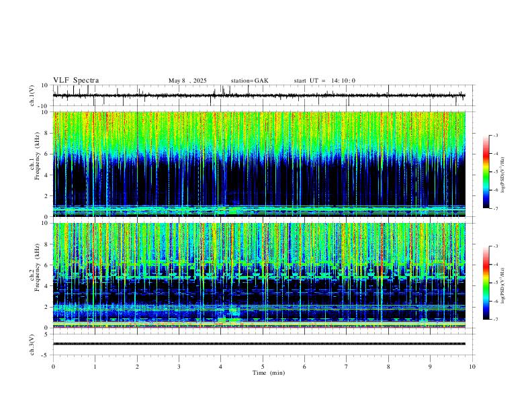Click the lower PSD color scale bar
Image resolution: width=532 pixels, height=411 pixels.
486,283
